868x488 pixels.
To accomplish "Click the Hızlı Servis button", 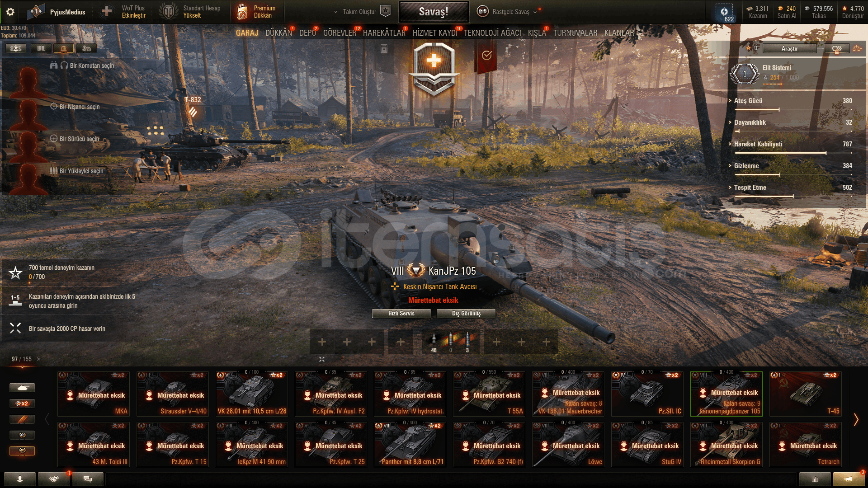I will [x=401, y=314].
